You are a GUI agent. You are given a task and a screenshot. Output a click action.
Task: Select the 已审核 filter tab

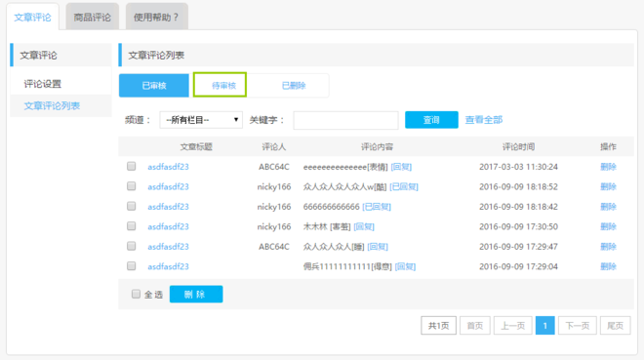(154, 86)
